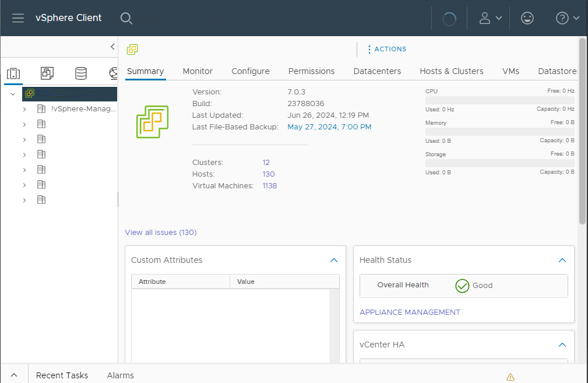Open the help dropdown chevron
This screenshot has height=383, width=588.
[576, 18]
